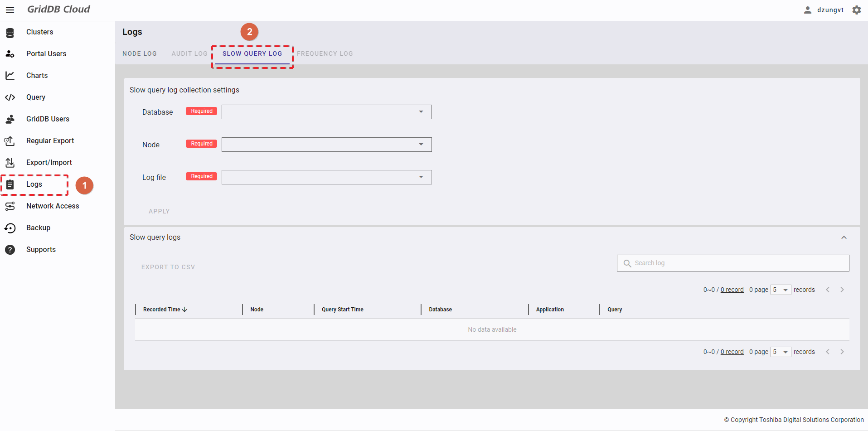
Task: Sort by Query Start Time column
Action: pos(343,310)
